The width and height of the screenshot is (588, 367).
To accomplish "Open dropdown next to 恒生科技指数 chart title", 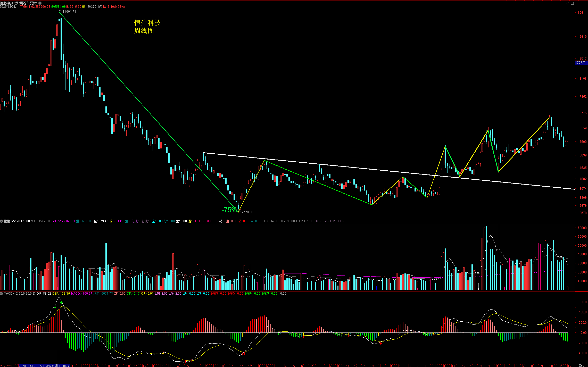I will coord(40,3).
